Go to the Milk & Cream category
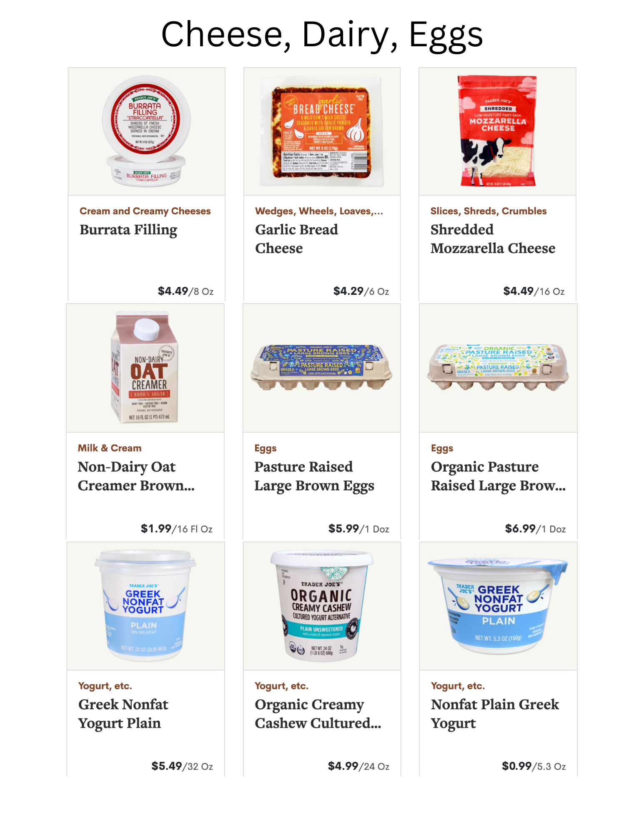The width and height of the screenshot is (644, 834). tap(110, 448)
